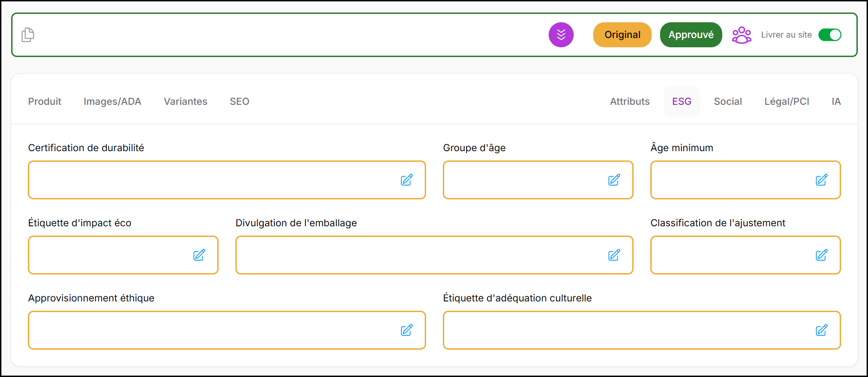Image resolution: width=868 pixels, height=377 pixels.
Task: Edit the Âge minimum field icon
Action: (x=822, y=180)
